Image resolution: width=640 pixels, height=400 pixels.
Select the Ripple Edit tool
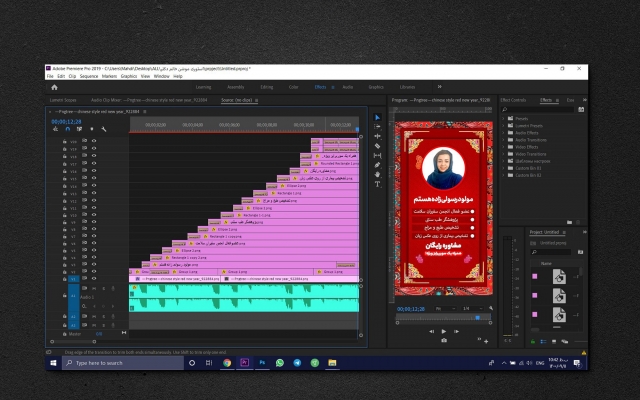(x=377, y=136)
